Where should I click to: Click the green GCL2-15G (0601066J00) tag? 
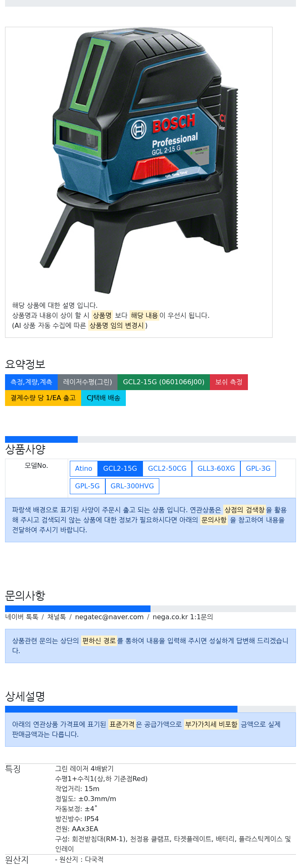[x=163, y=382]
